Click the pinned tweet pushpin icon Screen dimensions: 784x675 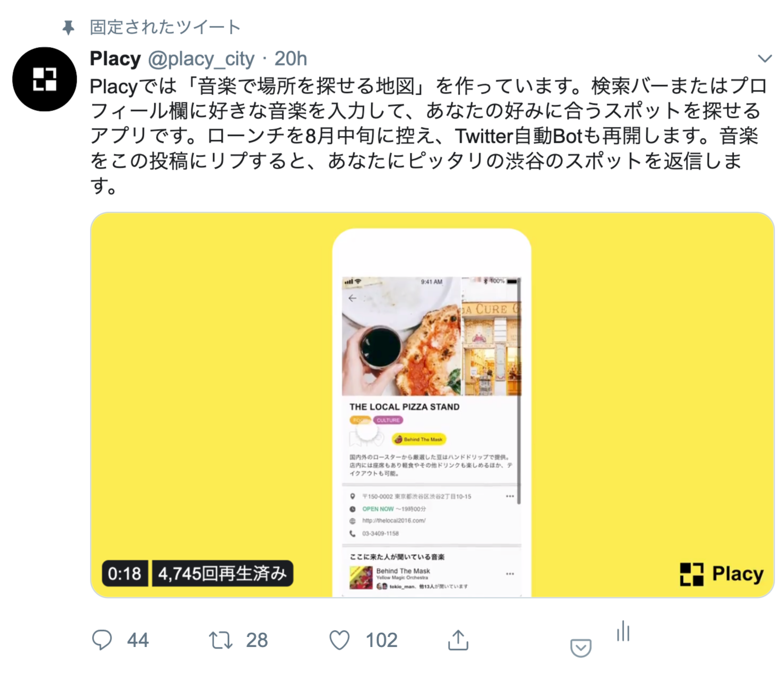tap(68, 27)
